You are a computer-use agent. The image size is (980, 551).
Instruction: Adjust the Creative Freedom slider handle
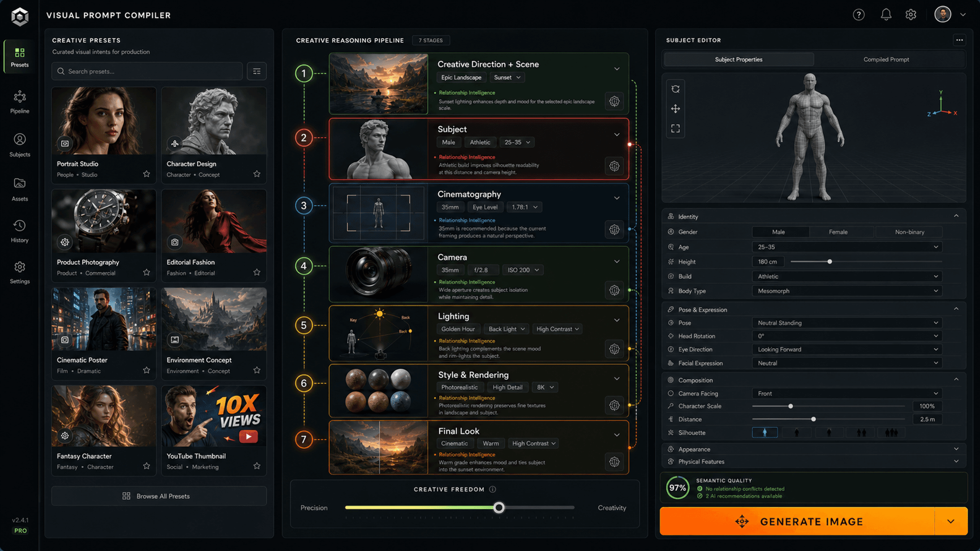[499, 507]
